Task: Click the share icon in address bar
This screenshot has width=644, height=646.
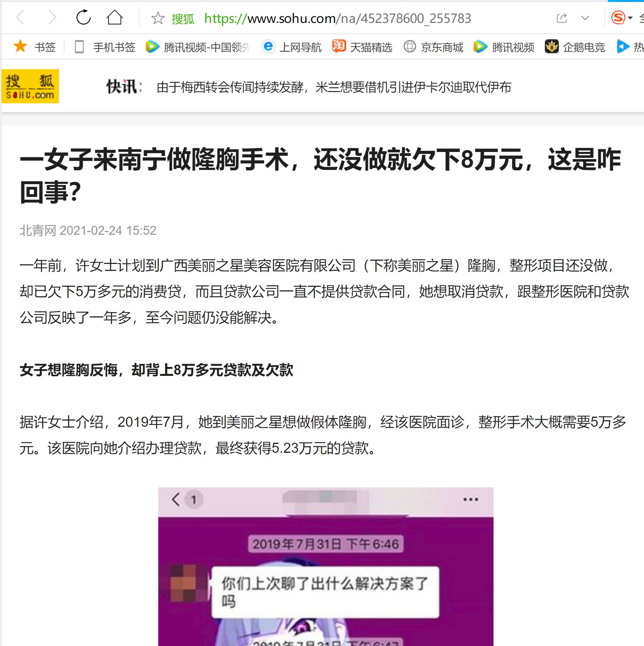Action: tap(562, 18)
